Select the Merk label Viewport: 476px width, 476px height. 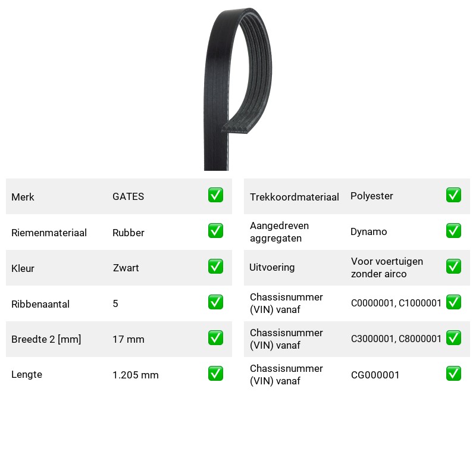point(23,197)
